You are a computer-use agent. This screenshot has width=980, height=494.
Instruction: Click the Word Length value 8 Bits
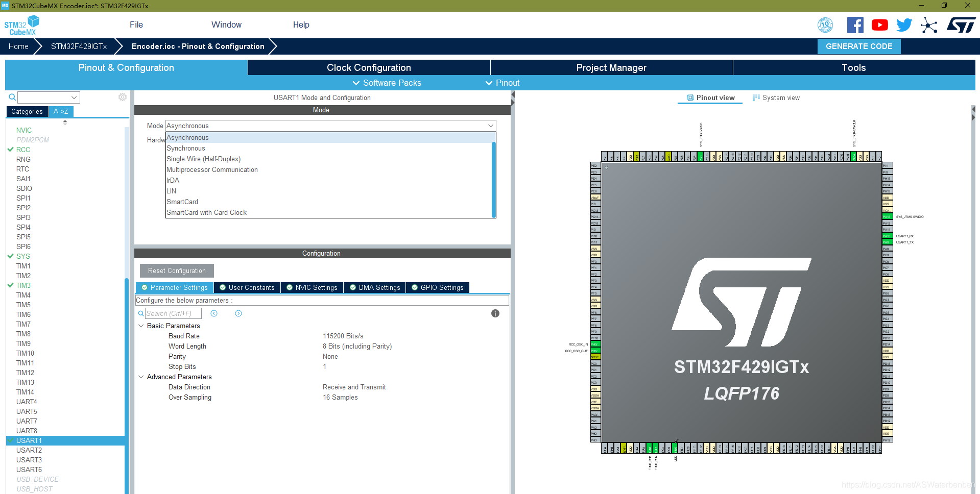357,346
